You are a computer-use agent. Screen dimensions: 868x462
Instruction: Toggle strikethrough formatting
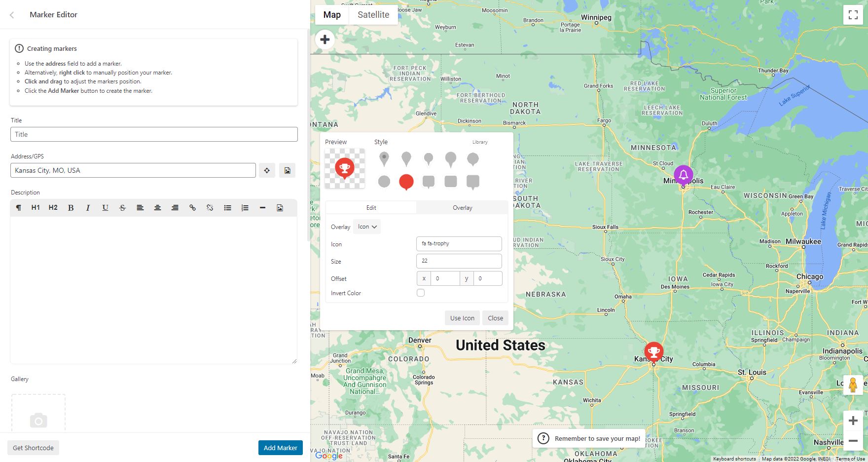pos(122,208)
